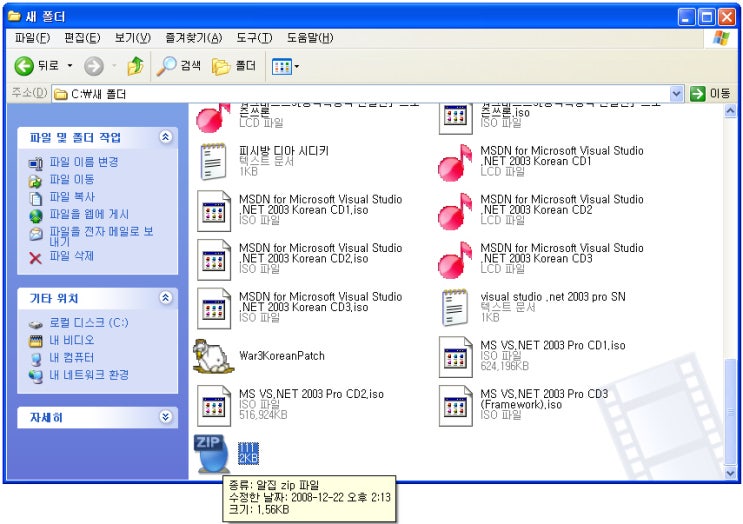
Task: Open the 검색 search tool
Action: [179, 66]
